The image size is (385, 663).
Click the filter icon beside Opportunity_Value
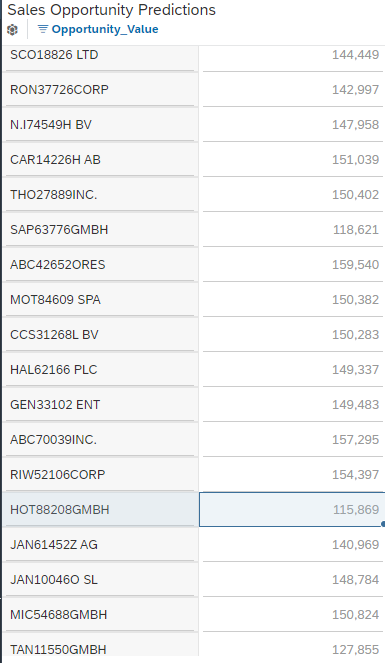43,29
